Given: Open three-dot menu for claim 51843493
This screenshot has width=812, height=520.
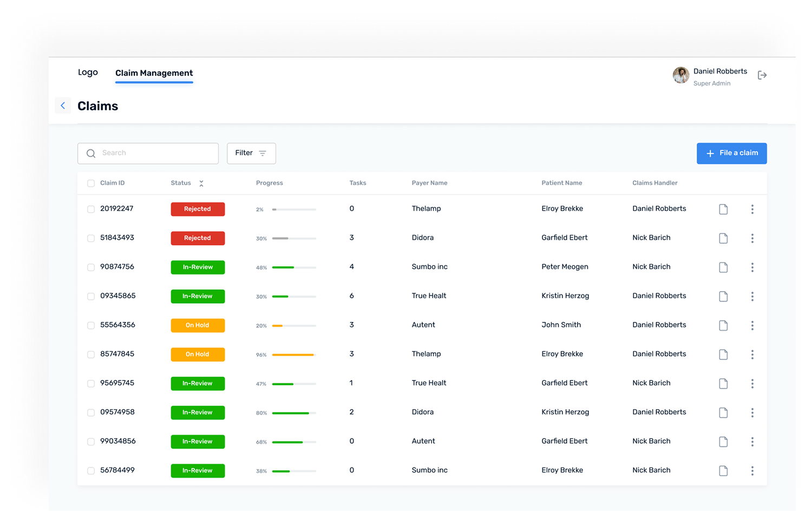Looking at the screenshot, I should pyautogui.click(x=752, y=238).
